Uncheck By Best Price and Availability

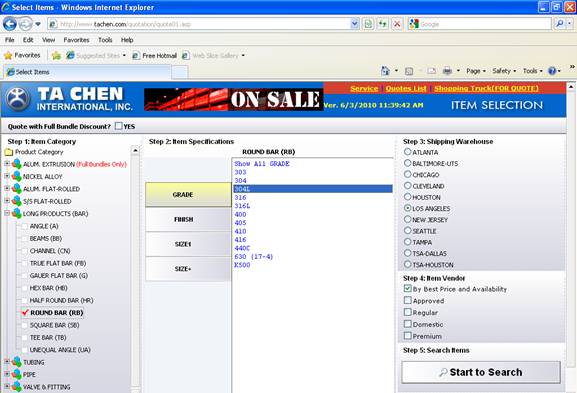tap(407, 288)
